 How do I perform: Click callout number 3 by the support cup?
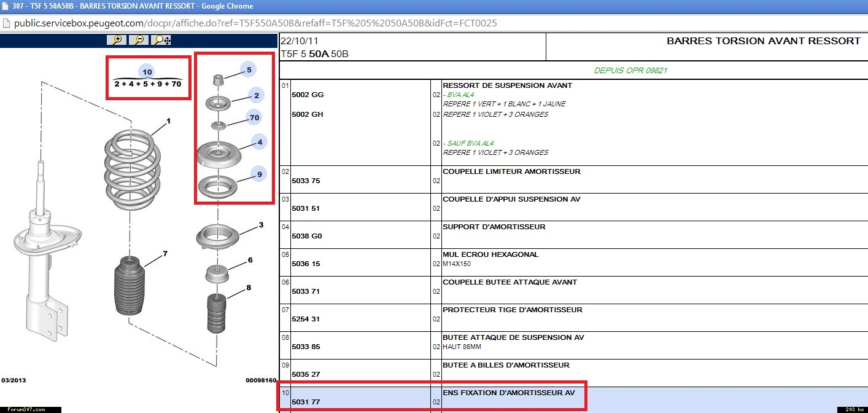[x=261, y=225]
